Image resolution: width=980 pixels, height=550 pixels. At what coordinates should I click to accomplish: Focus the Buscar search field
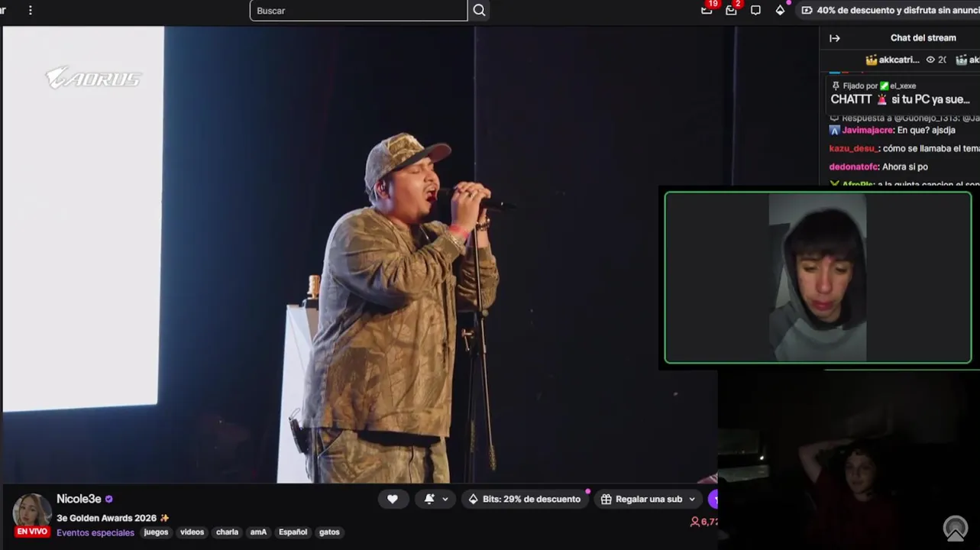(358, 11)
